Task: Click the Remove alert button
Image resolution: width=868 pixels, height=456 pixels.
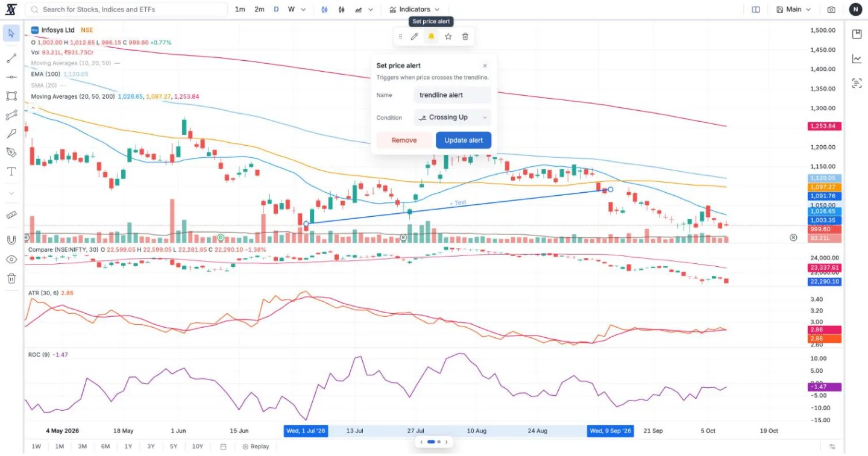Action: 404,140
